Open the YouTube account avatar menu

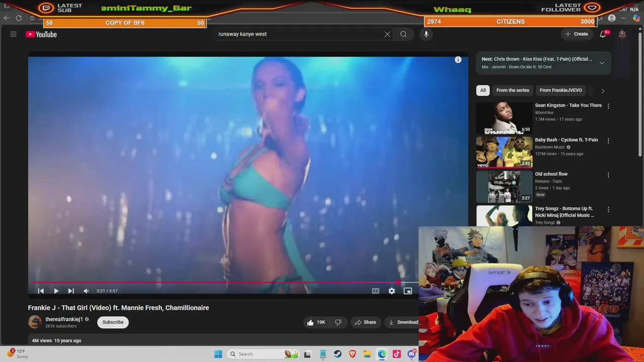coord(622,34)
